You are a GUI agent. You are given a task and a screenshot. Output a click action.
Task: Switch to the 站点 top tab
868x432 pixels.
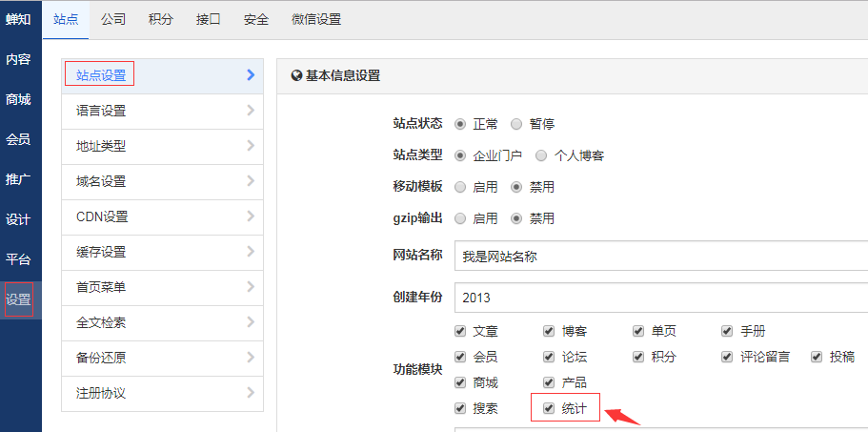click(66, 19)
